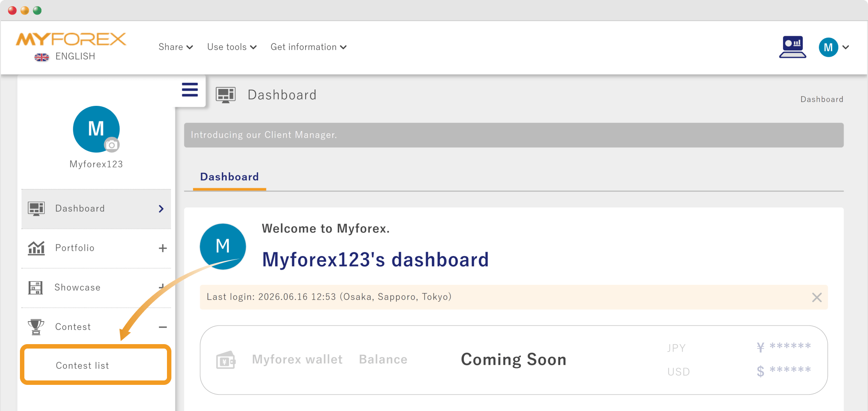Dismiss the last login notification
This screenshot has height=411, width=868.
click(817, 297)
